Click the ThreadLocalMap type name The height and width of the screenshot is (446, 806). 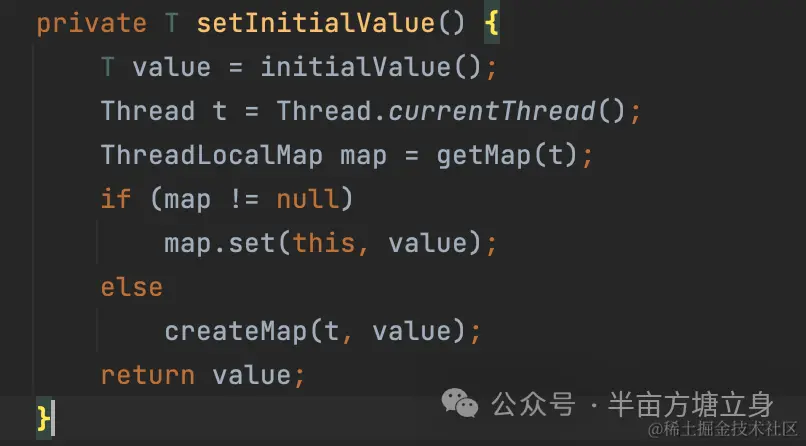[212, 156]
